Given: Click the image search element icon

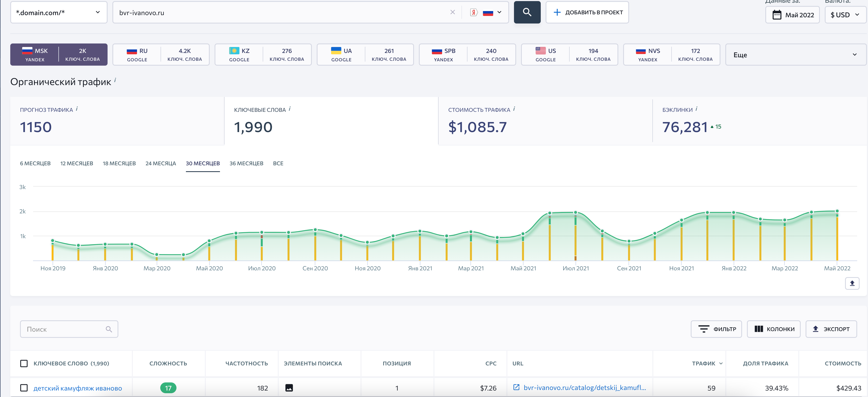Looking at the screenshot, I should (x=289, y=388).
